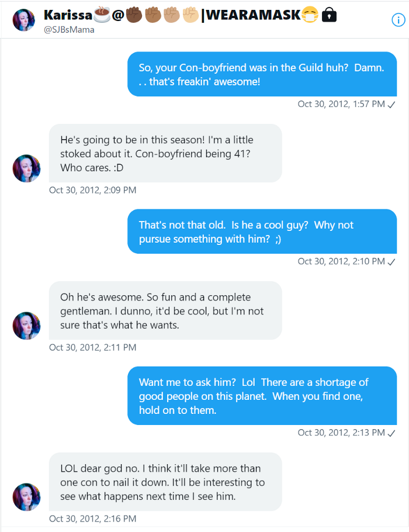
Task: Click the sent checkmark next to 2:13 PM
Action: pos(392,433)
